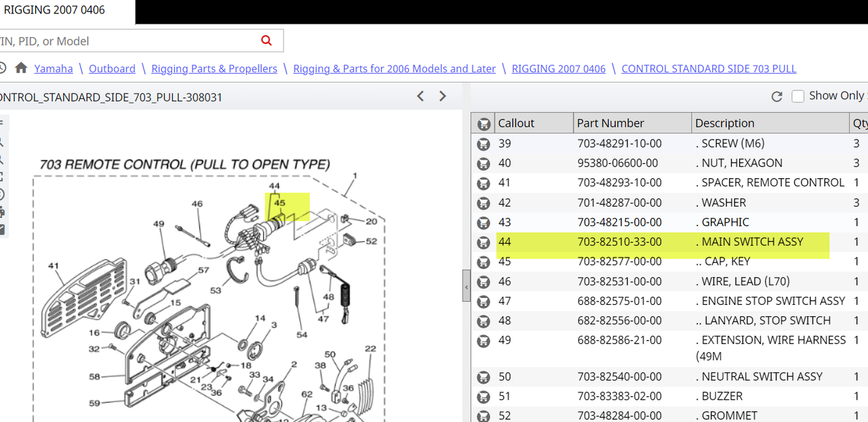Viewport: 868px width, 422px height.
Task: Select part number 703-48215-00-00
Action: coord(619,222)
